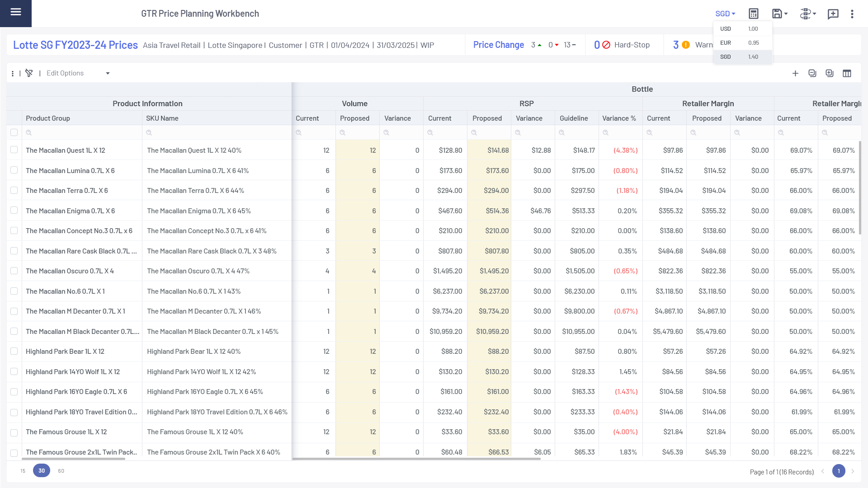Open the vertical three-dot more menu
The image size is (868, 488).
tap(852, 14)
